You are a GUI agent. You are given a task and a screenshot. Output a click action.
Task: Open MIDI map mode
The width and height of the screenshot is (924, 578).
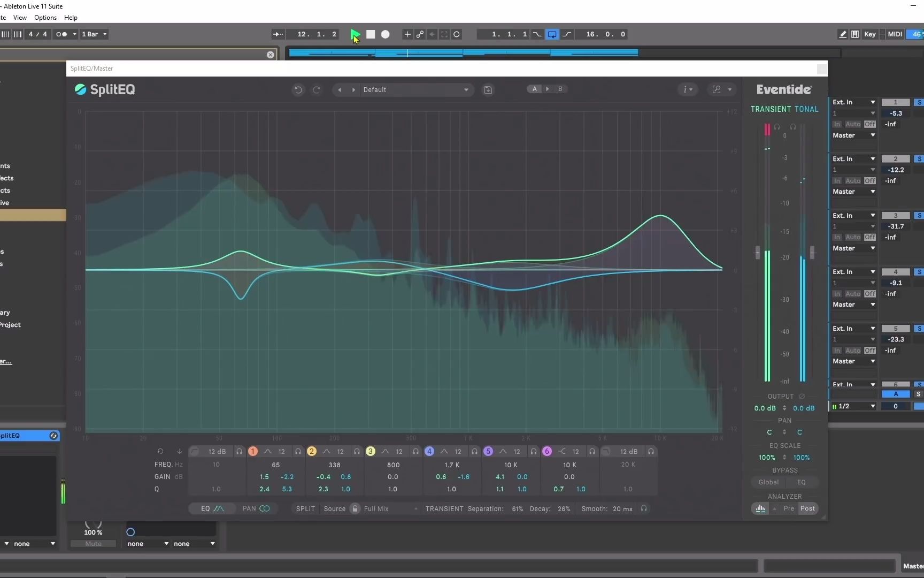coord(895,34)
